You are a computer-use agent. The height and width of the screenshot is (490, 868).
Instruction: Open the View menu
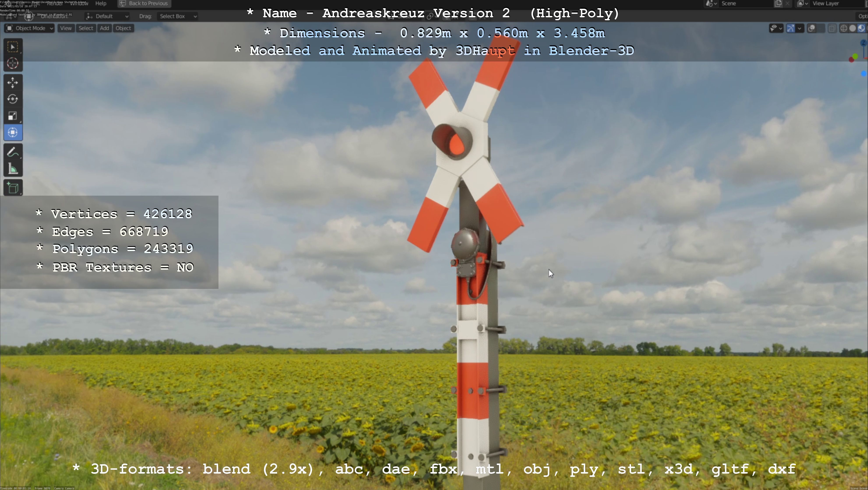coord(66,28)
